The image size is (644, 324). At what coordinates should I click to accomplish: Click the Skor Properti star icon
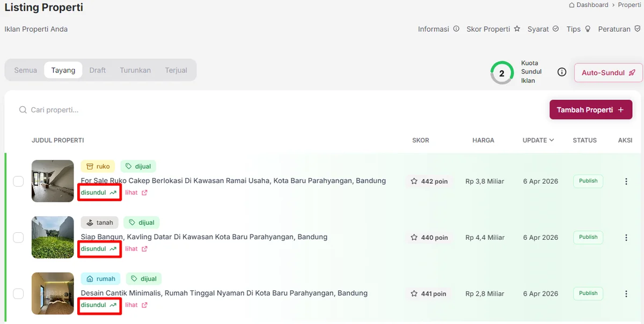517,29
